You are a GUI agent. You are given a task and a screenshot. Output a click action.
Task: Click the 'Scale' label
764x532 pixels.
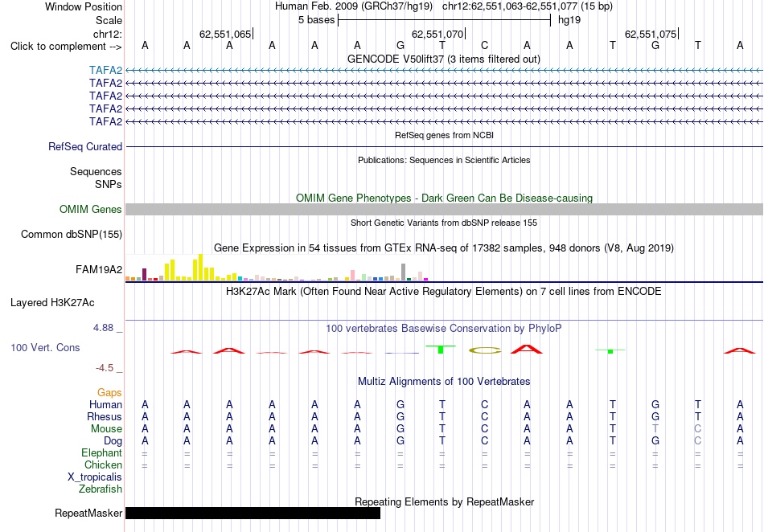109,20
